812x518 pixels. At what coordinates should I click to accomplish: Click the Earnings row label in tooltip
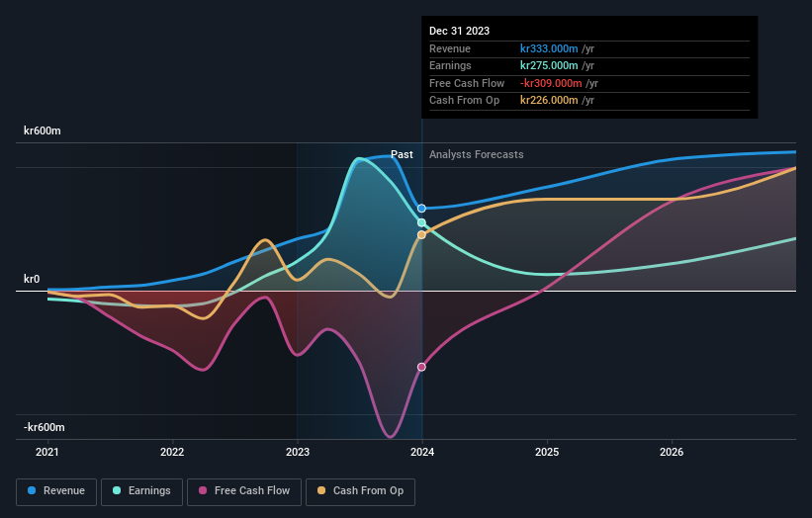450,65
